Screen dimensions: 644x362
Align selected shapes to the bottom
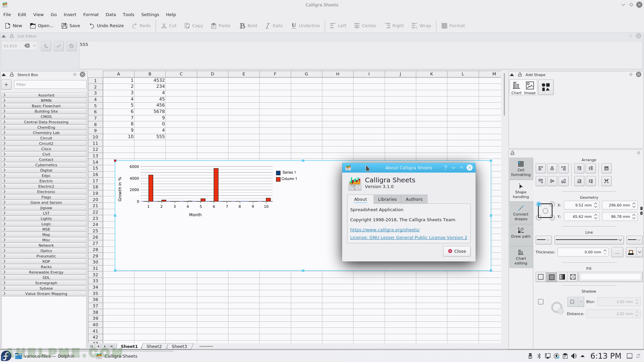pos(563,181)
